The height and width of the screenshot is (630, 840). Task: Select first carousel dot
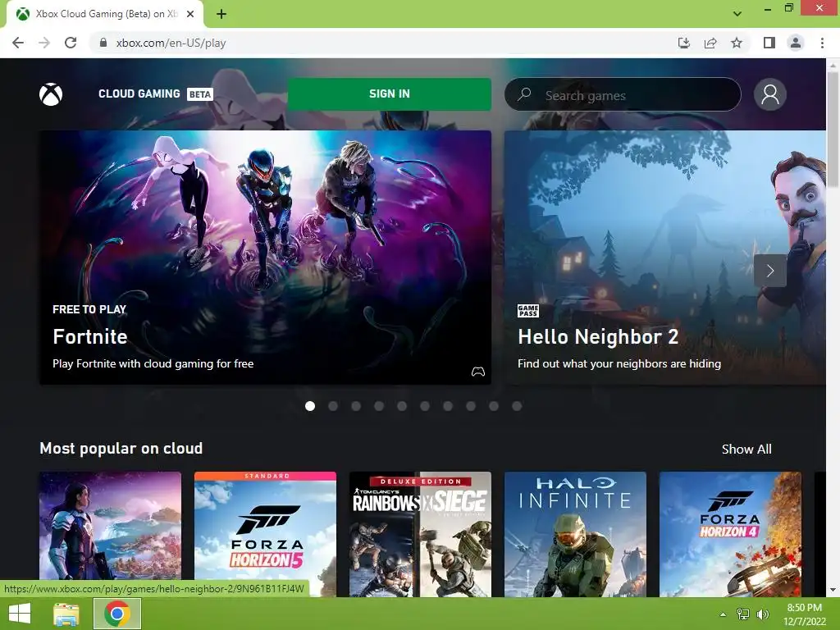pos(309,406)
